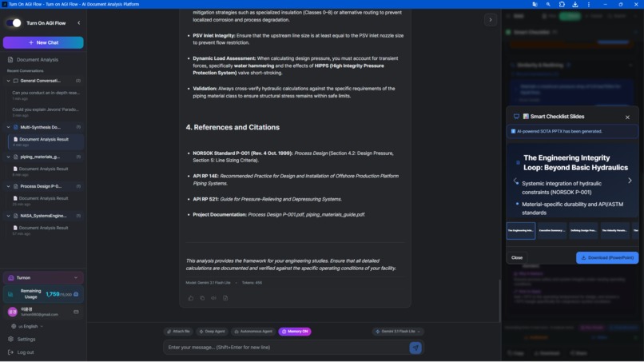Open the 'Could you explain Jevons' Paradox' conversation
Viewport: 644px width, 362px height.
click(46, 112)
